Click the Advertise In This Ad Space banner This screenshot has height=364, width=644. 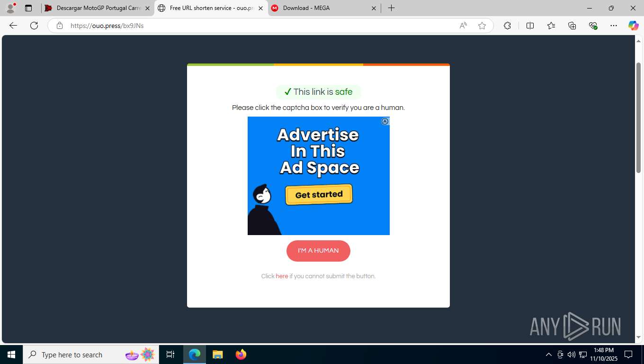[x=318, y=176]
